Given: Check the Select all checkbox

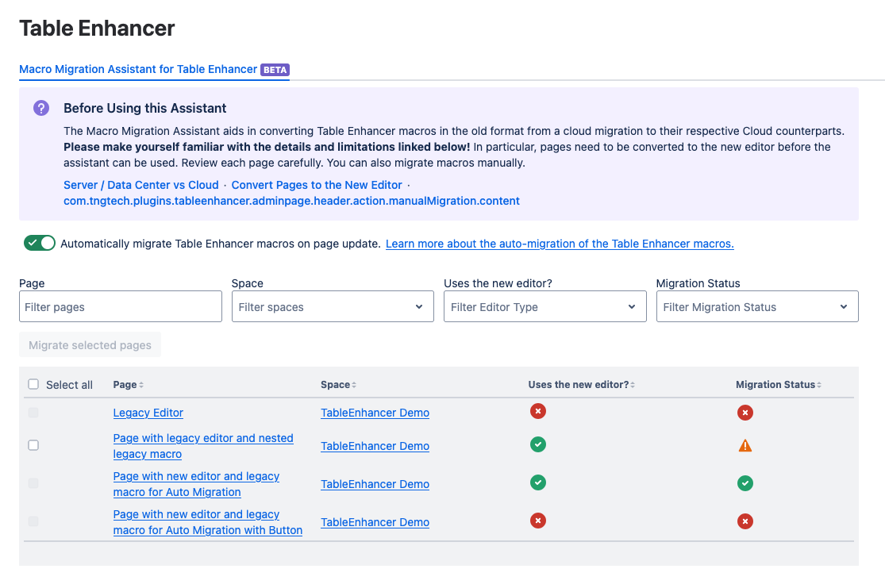Looking at the screenshot, I should 33,385.
